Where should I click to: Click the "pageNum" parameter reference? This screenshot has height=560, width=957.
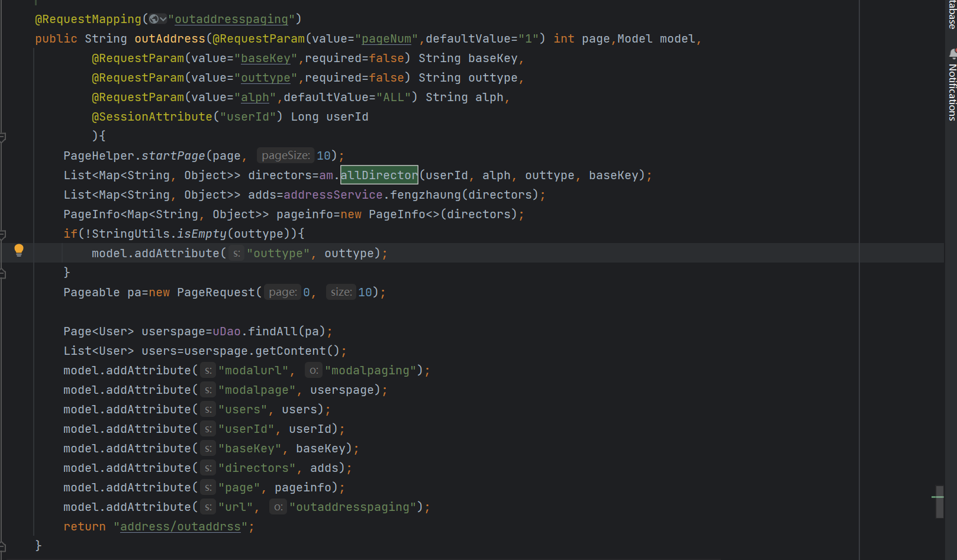386,38
